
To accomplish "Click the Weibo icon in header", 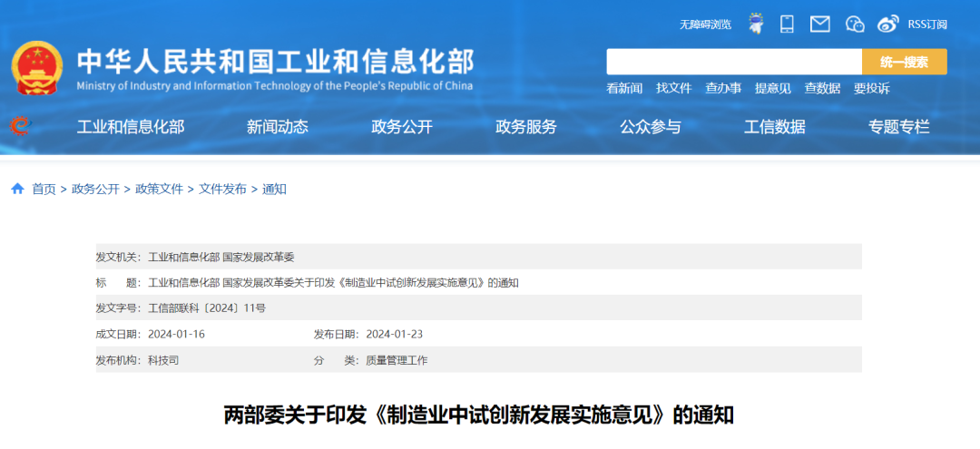I will pos(888,24).
